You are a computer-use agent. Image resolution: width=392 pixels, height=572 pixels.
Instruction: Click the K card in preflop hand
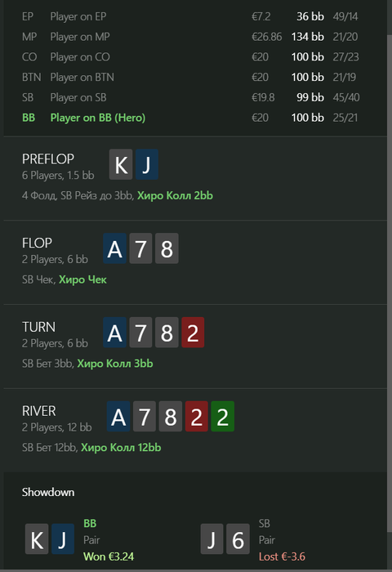point(121,164)
